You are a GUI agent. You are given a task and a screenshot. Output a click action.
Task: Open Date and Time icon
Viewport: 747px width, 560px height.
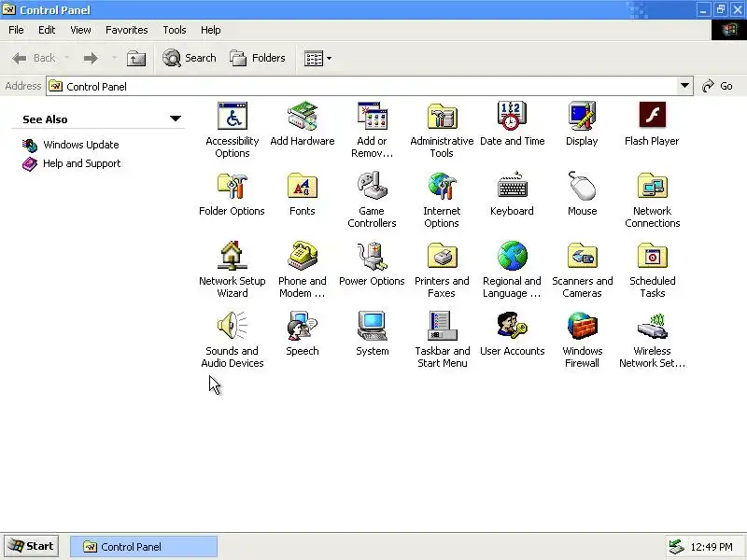tap(512, 116)
